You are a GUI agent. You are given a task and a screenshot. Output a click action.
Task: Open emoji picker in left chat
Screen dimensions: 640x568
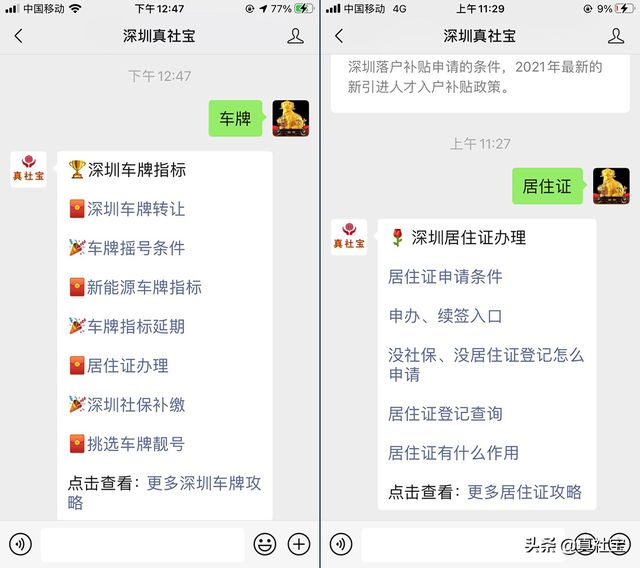click(x=265, y=544)
